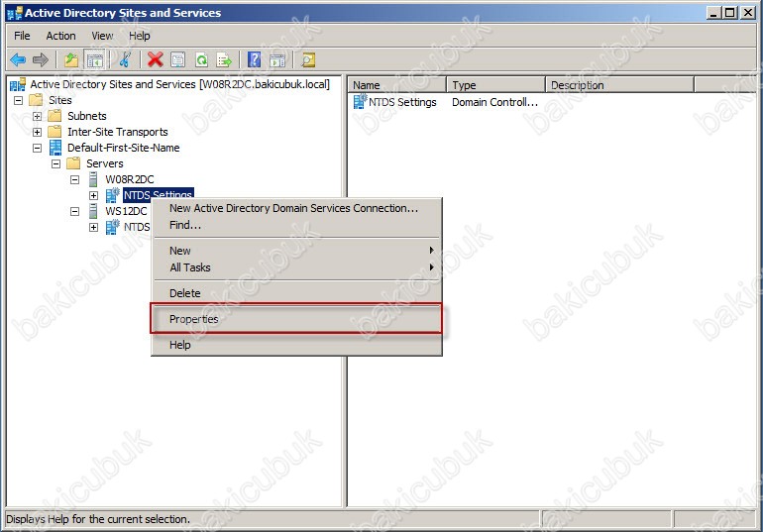The height and width of the screenshot is (532, 763).
Task: Collapse the Default-First-Site-Name node
Action: point(37,148)
